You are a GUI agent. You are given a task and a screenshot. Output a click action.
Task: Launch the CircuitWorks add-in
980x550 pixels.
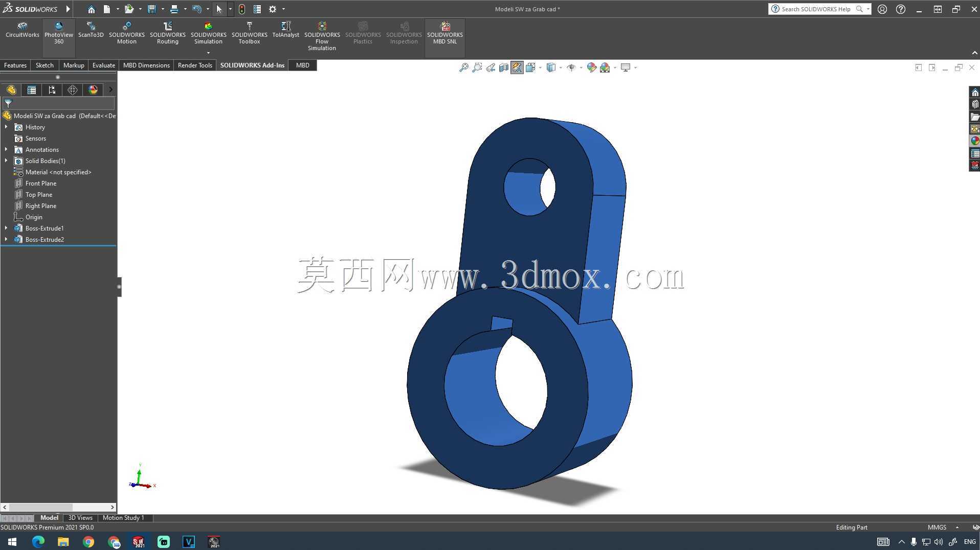[x=23, y=31]
